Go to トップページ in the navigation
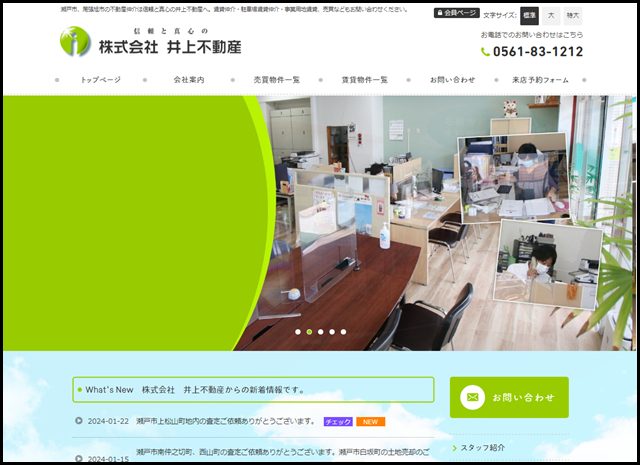Viewport: 640px width, 465px height. coord(100,80)
